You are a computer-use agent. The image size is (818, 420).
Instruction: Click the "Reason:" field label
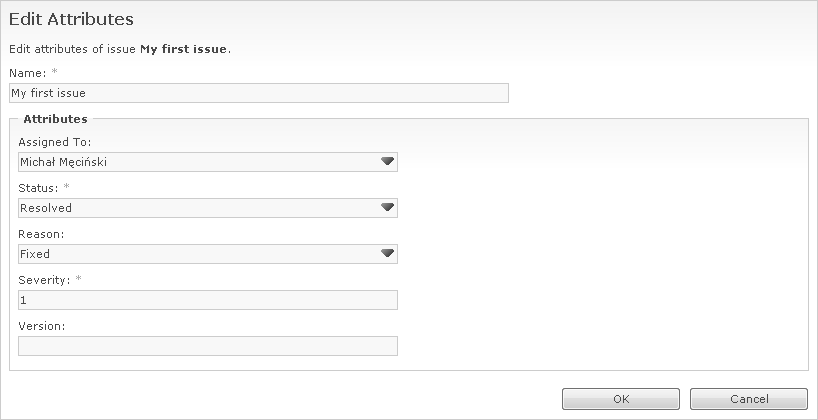[x=40, y=234]
